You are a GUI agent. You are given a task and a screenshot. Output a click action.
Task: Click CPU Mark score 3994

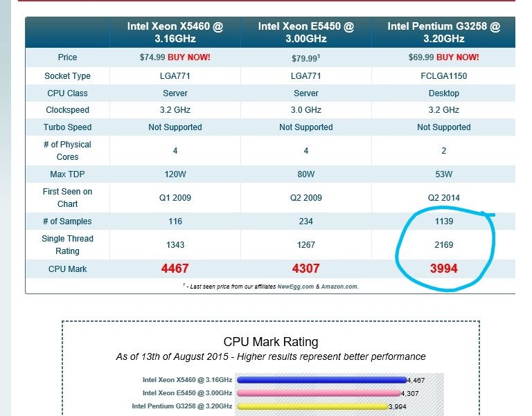pos(444,269)
